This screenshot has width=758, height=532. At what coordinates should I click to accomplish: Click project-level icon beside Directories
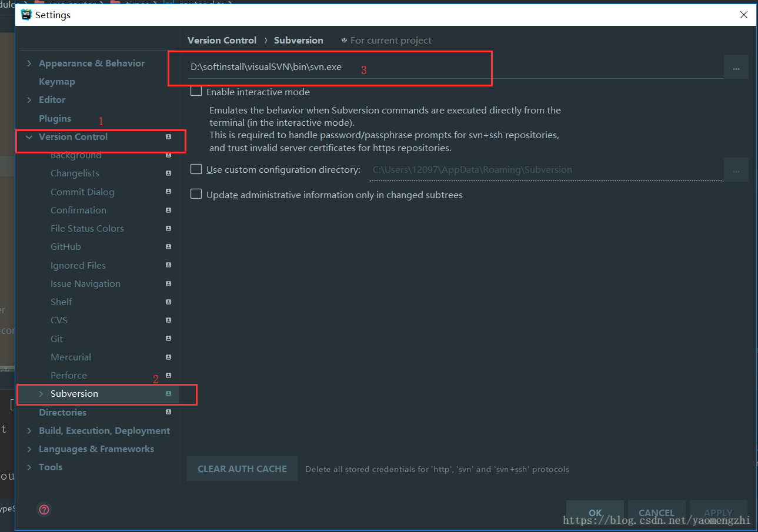coord(168,412)
